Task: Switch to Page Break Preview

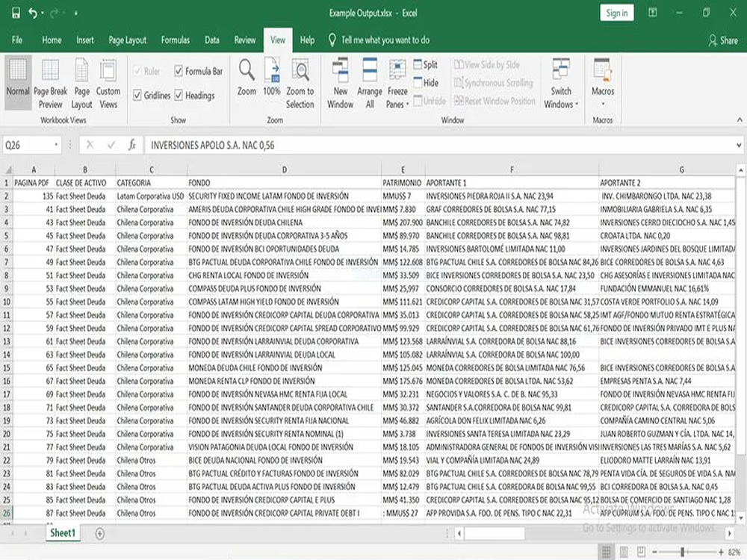Action: click(50, 83)
